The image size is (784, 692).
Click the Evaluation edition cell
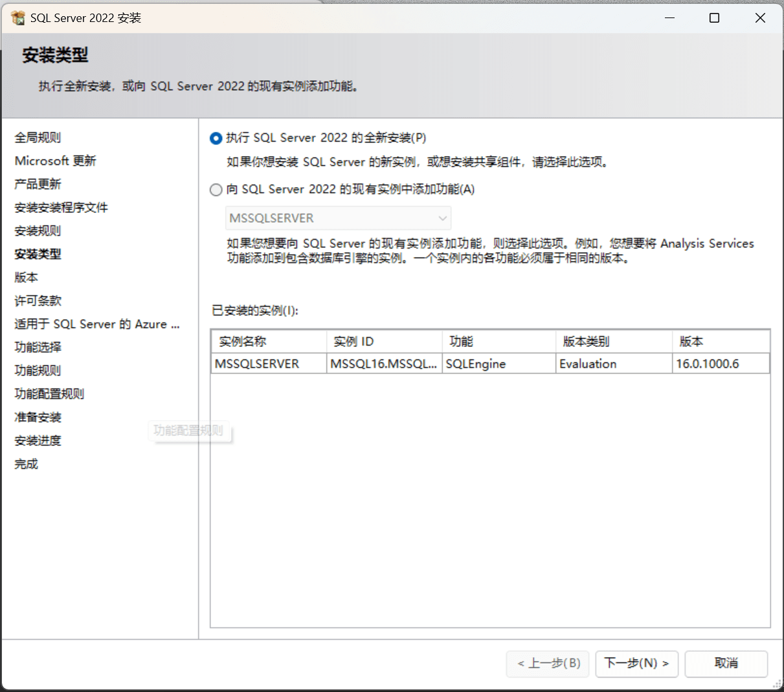[x=614, y=364]
